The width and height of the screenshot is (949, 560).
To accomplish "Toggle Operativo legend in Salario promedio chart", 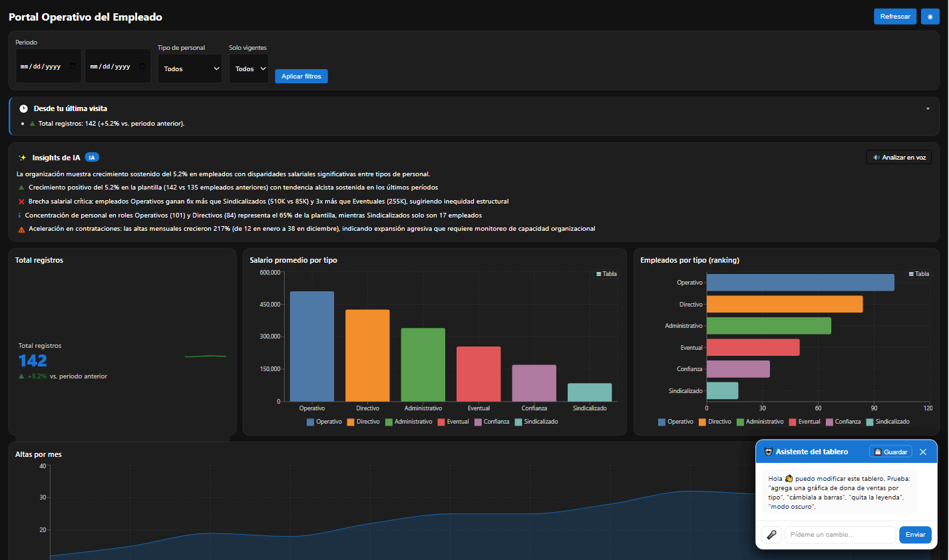I will point(324,422).
